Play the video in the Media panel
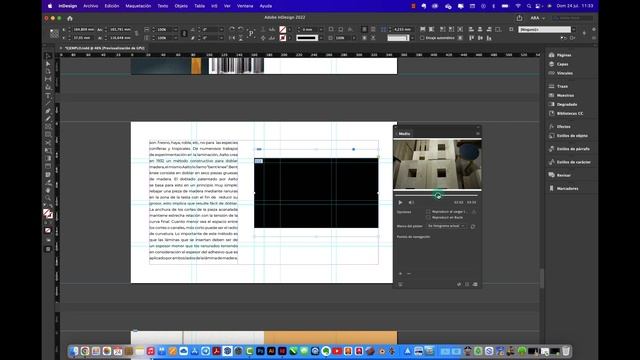 pos(400,202)
